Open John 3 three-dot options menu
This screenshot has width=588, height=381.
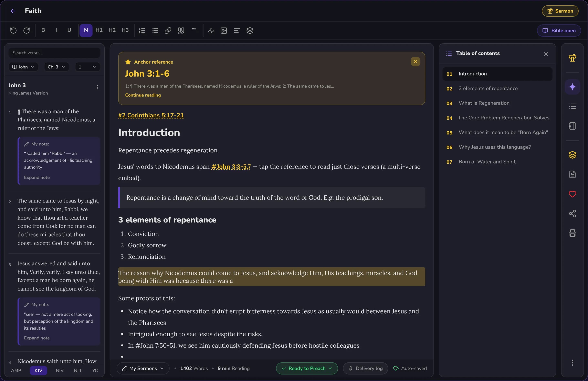(x=97, y=87)
